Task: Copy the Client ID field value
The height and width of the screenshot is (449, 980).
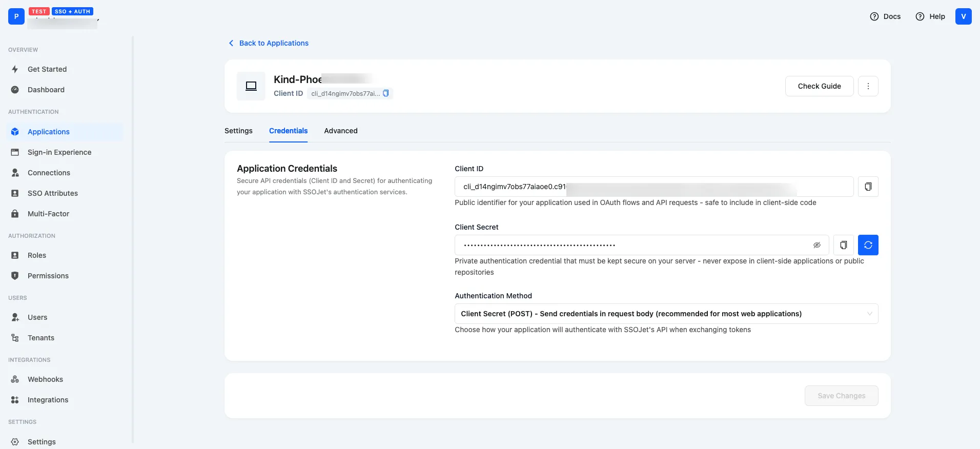Action: click(868, 187)
